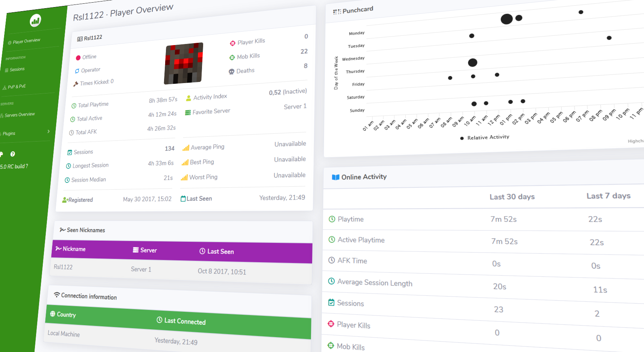Click the Favorite Server icon
644x352 pixels.
pyautogui.click(x=188, y=112)
